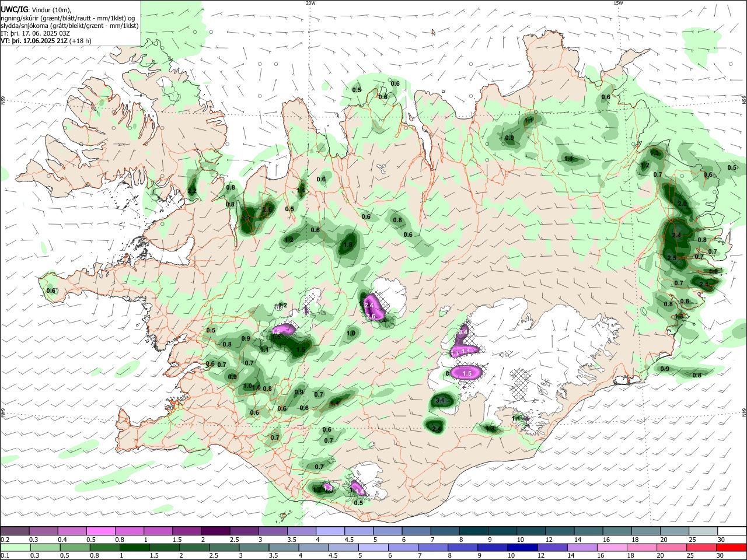Click the '1.8' precipitation value on the map

348,245
